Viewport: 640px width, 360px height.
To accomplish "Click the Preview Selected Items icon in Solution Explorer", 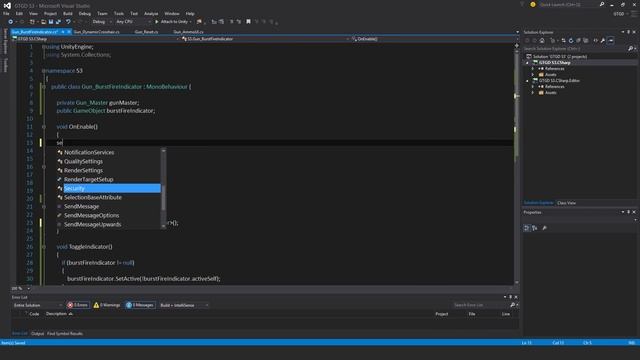I will click(611, 40).
